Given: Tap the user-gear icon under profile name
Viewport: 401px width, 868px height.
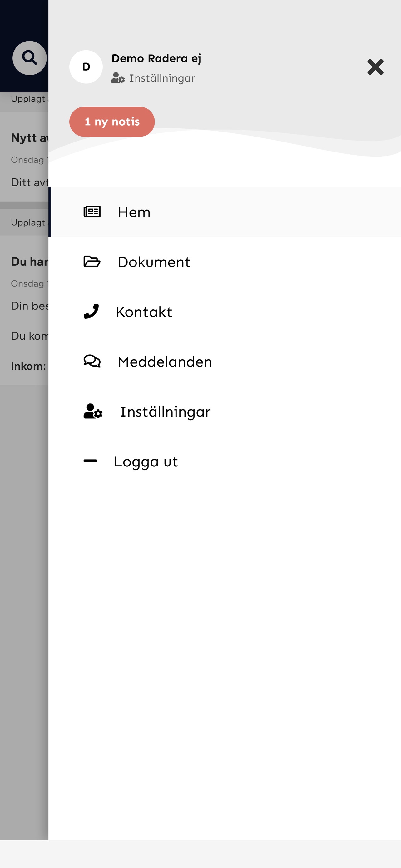Looking at the screenshot, I should click(x=118, y=78).
